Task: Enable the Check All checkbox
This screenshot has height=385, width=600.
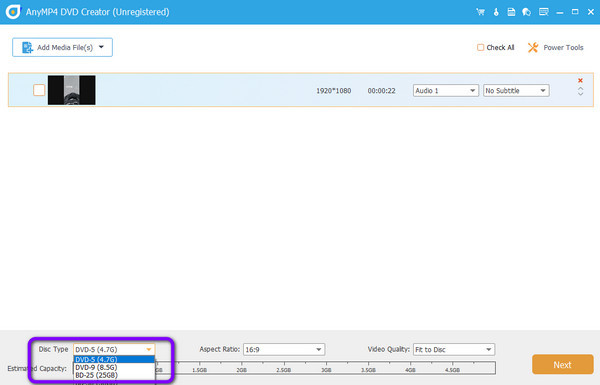Action: pos(480,47)
